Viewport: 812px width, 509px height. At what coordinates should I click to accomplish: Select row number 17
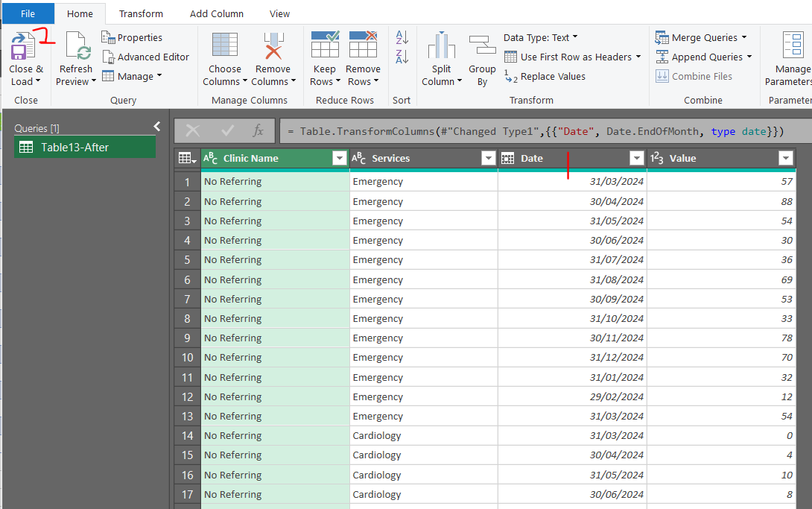[187, 495]
